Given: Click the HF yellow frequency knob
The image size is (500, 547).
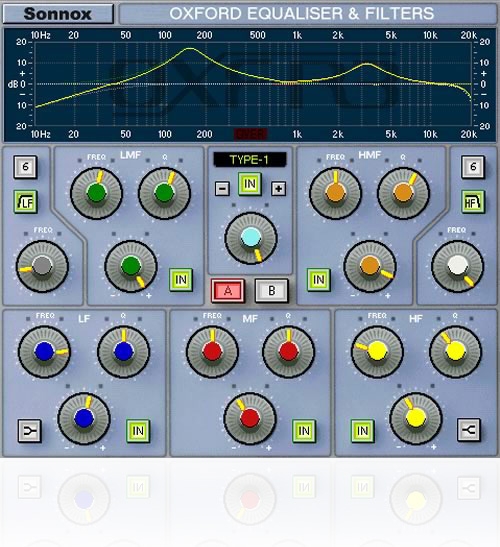Looking at the screenshot, I should coord(377,352).
